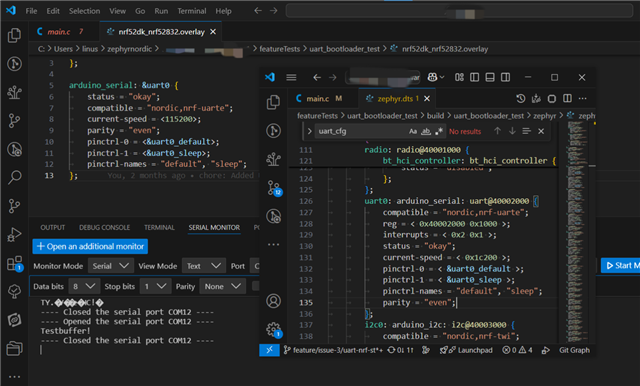
Task: Click the Start Monitoring button
Action: [x=620, y=266]
